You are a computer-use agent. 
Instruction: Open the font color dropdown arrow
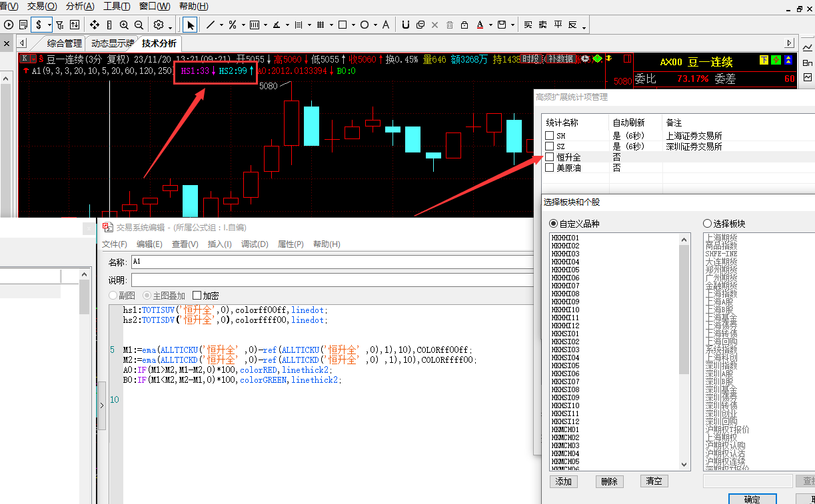(x=490, y=26)
